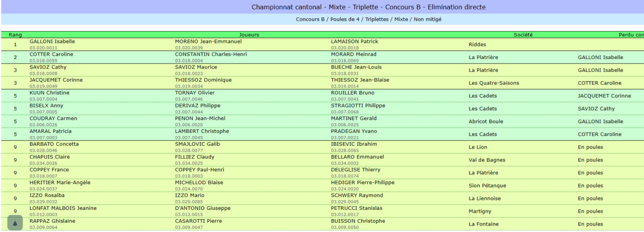Viewport: 644px width, 232px height.
Task: Open player D'ANTONIO Giuseppe
Action: 203,208
